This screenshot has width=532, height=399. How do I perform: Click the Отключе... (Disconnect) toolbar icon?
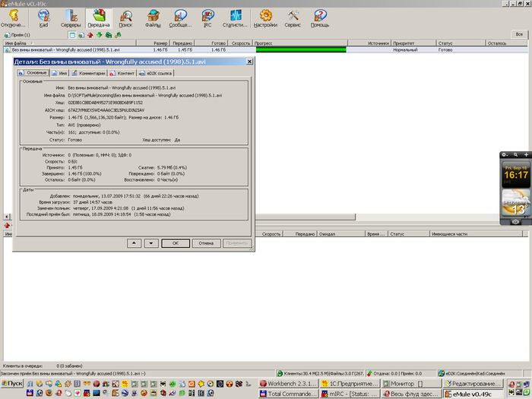[x=14, y=18]
